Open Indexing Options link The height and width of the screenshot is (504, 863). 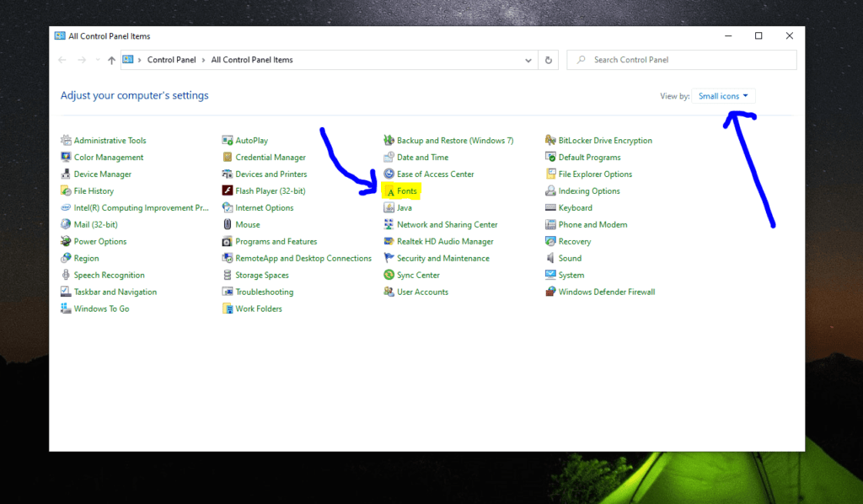pos(589,191)
